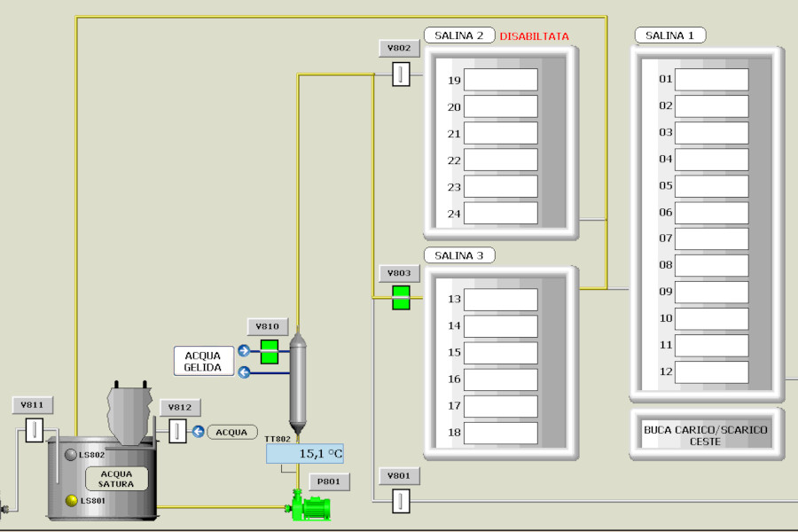Open the P801 pump label button
798x532 pixels.
tap(329, 481)
